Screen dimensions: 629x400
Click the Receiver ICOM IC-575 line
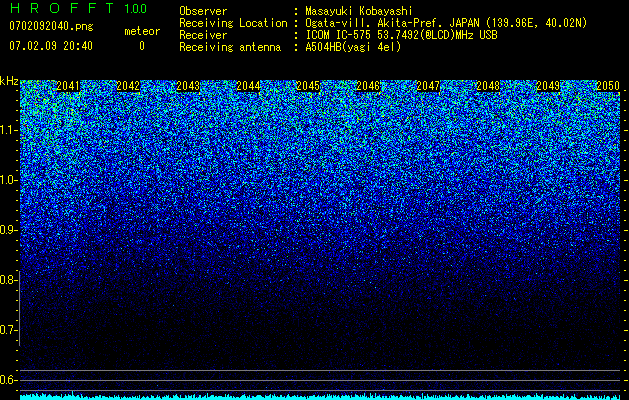pos(401,35)
